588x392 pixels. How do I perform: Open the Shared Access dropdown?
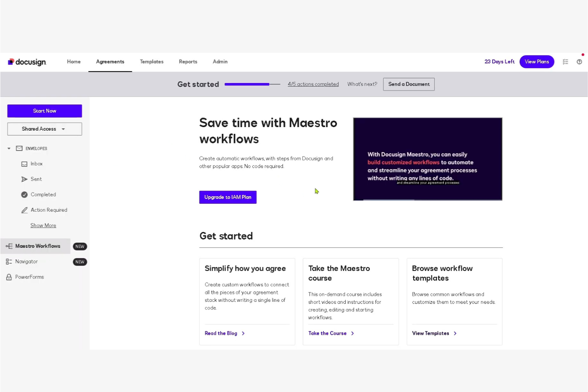[44, 129]
